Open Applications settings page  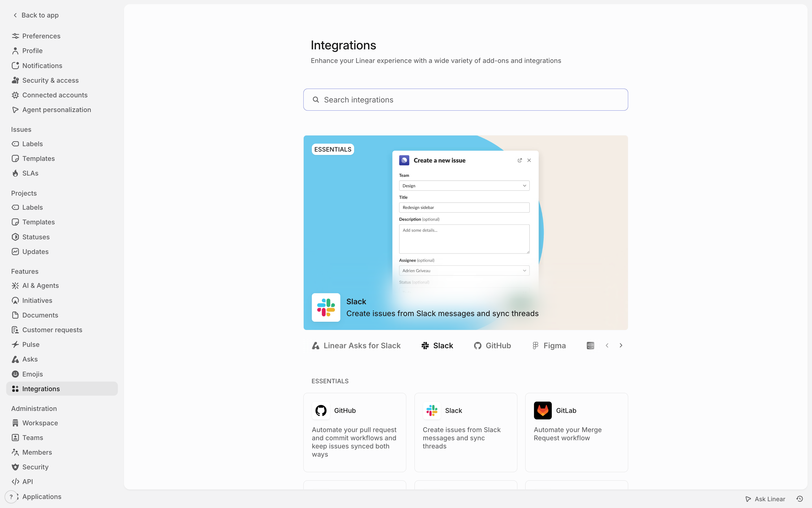pos(62,497)
